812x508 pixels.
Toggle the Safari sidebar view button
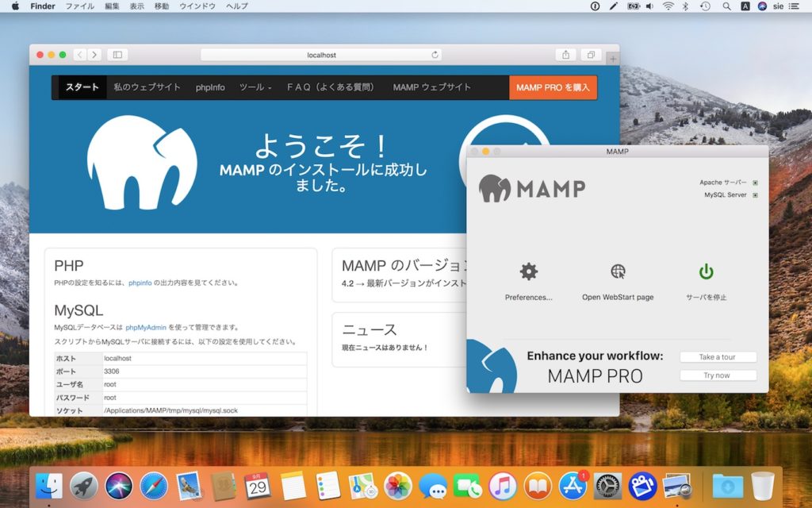click(x=116, y=55)
